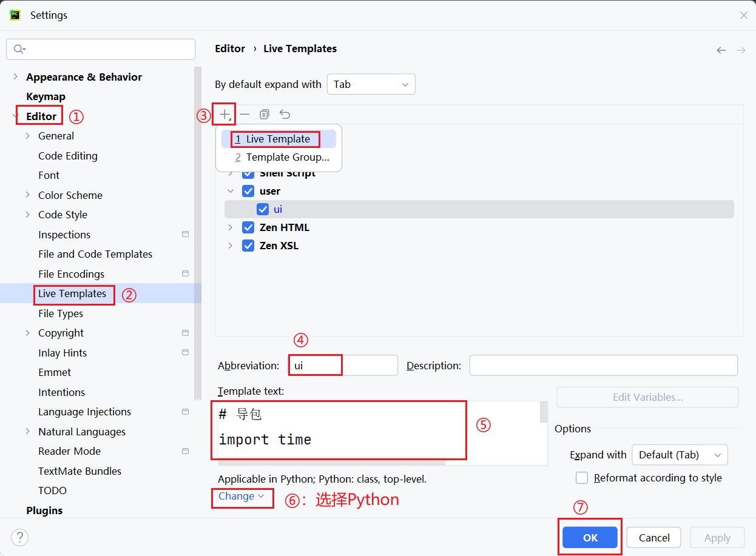Open the By default expand with dropdown
This screenshot has height=556, width=756.
(x=371, y=84)
